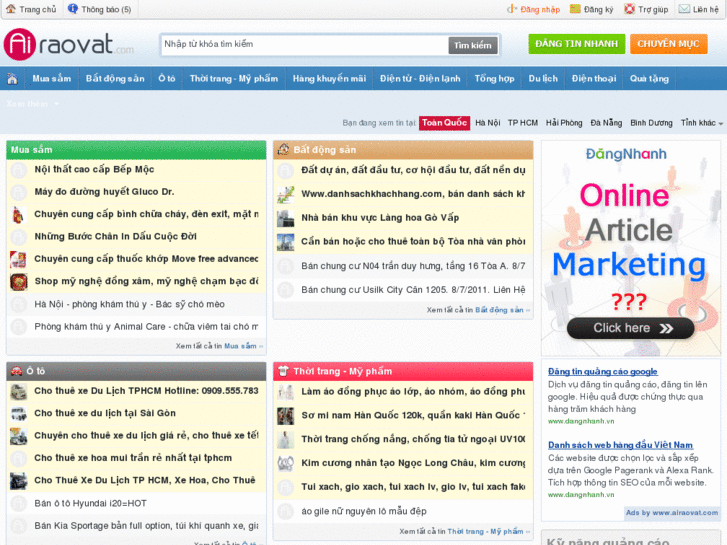Select Toàn Quốc location filter
This screenshot has height=545, width=727.
tap(444, 123)
